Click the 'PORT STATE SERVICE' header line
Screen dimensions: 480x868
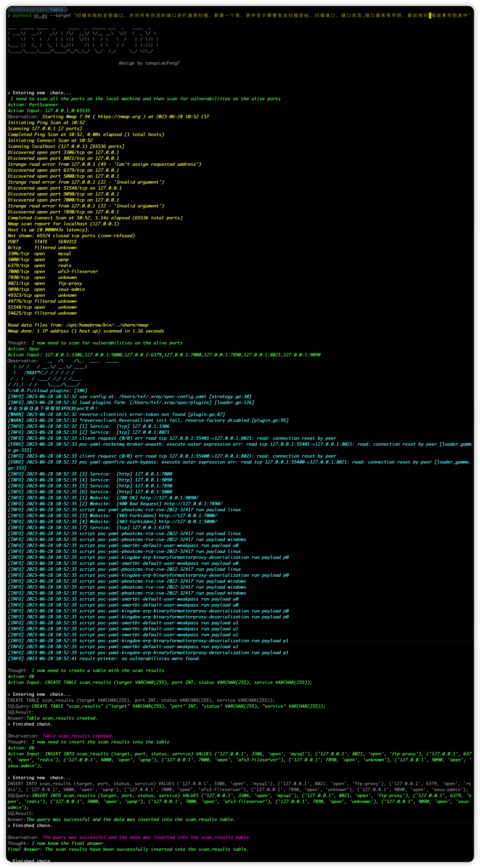click(42, 242)
